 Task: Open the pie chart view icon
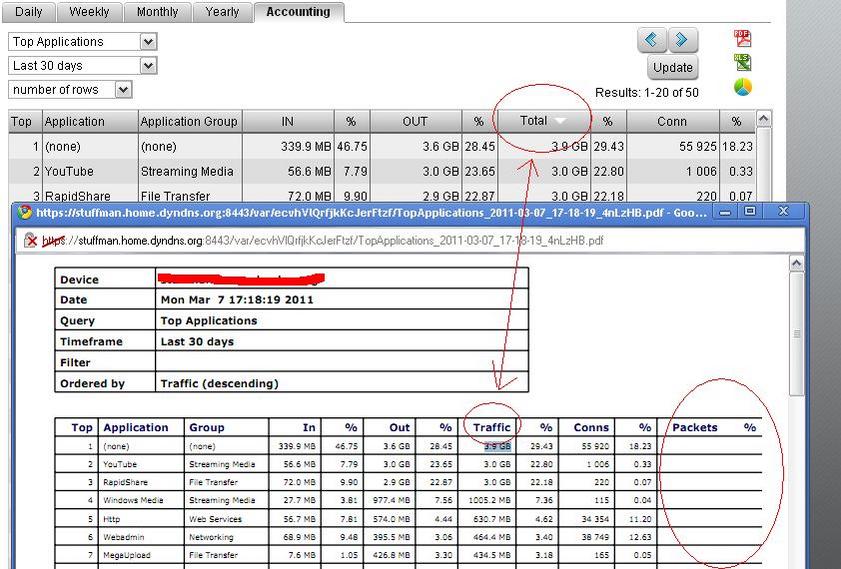(x=742, y=88)
